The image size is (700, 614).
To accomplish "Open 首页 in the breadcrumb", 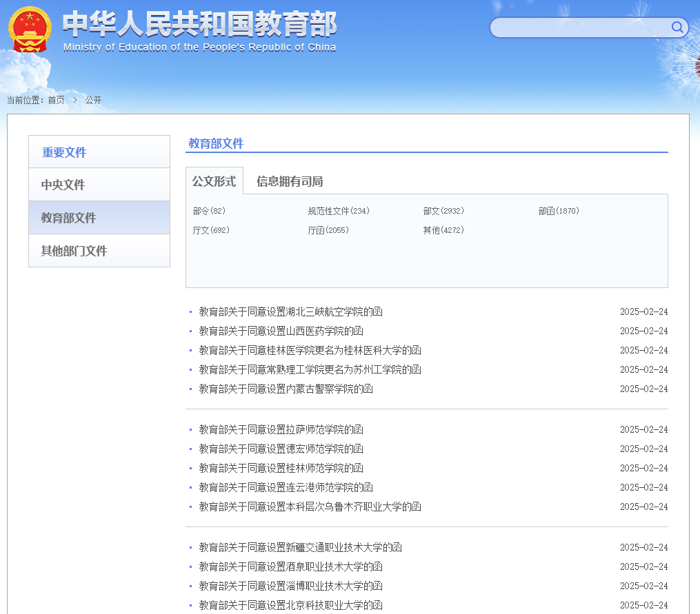I will pyautogui.click(x=56, y=100).
